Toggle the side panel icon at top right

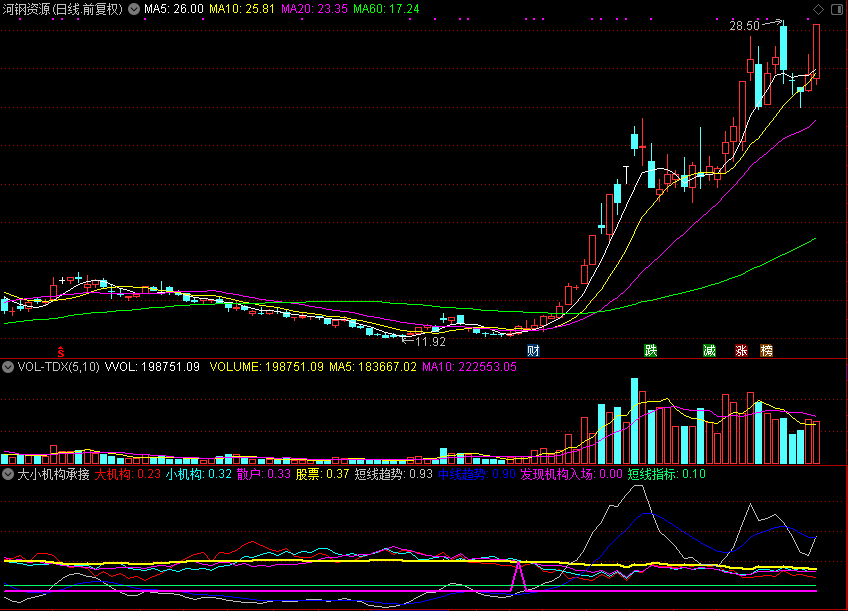pyautogui.click(x=837, y=9)
